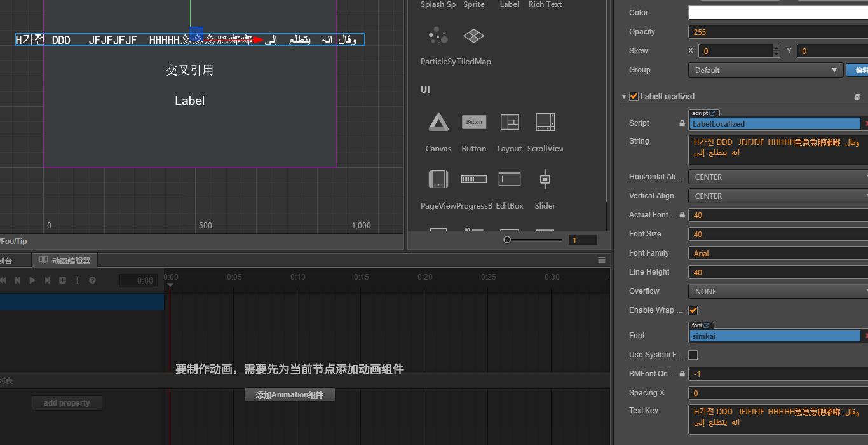Image resolution: width=868 pixels, height=445 pixels.
Task: Click the String multiline text field
Action: (x=778, y=149)
